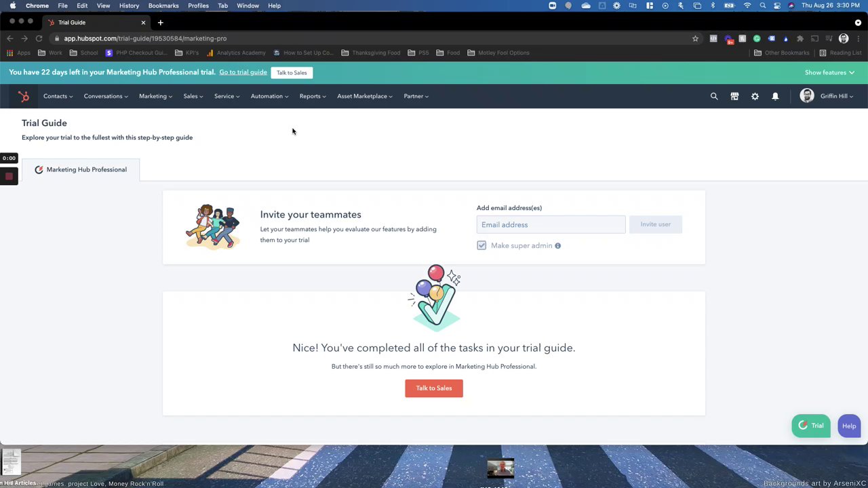868x488 pixels.
Task: Expand the Reports navigation dropdown
Action: pos(313,96)
